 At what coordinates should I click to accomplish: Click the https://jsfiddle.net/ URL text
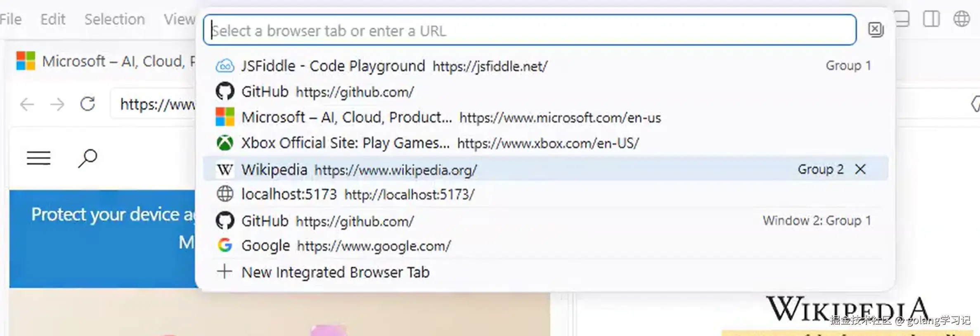click(x=490, y=66)
